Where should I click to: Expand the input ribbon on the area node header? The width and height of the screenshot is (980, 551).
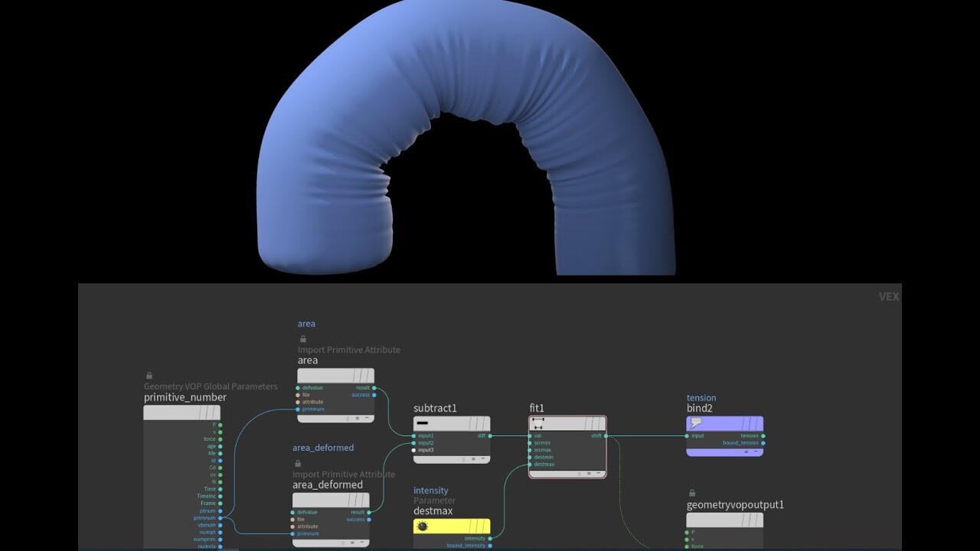[360, 375]
